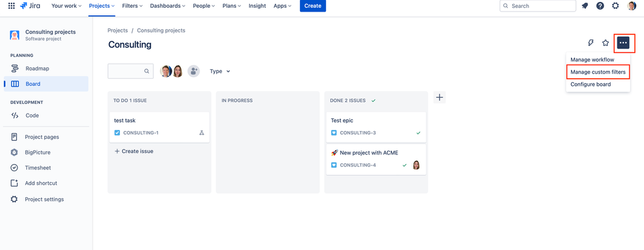
Task: Click the Consulting board title
Action: tap(130, 45)
